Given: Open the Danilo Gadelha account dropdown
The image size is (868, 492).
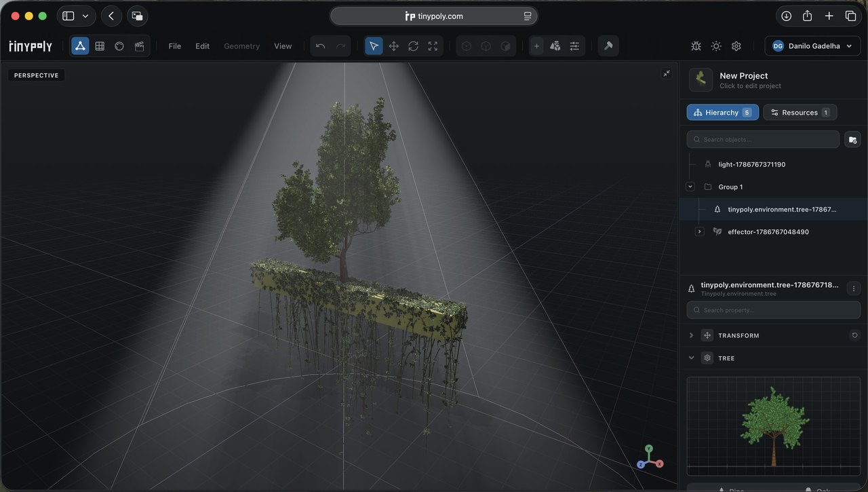Looking at the screenshot, I should click(x=812, y=46).
